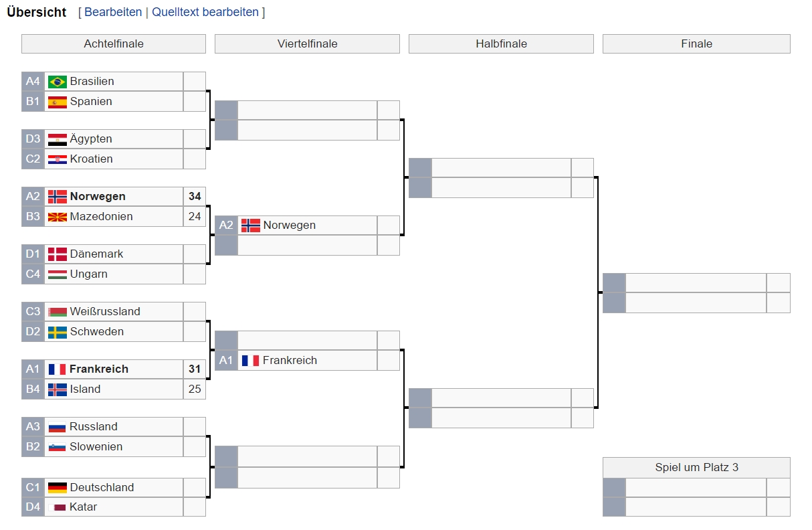Click the Egypt flag beside Ägypten

[x=58, y=139]
